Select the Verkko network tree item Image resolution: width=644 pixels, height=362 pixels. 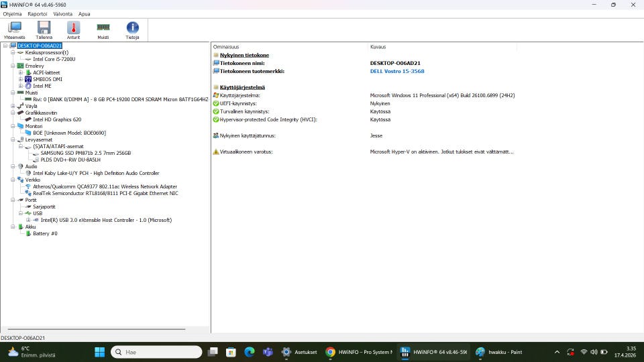(32, 180)
